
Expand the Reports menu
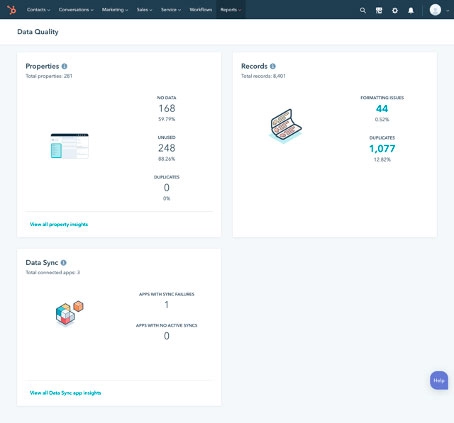[231, 10]
